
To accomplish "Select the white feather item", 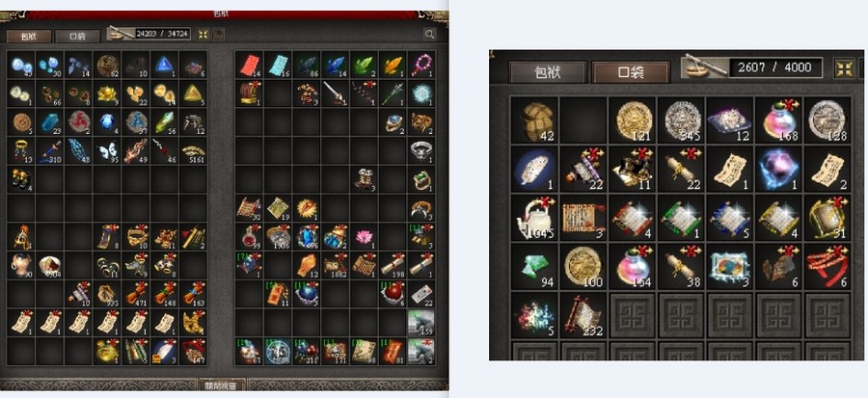I will pos(533,170).
